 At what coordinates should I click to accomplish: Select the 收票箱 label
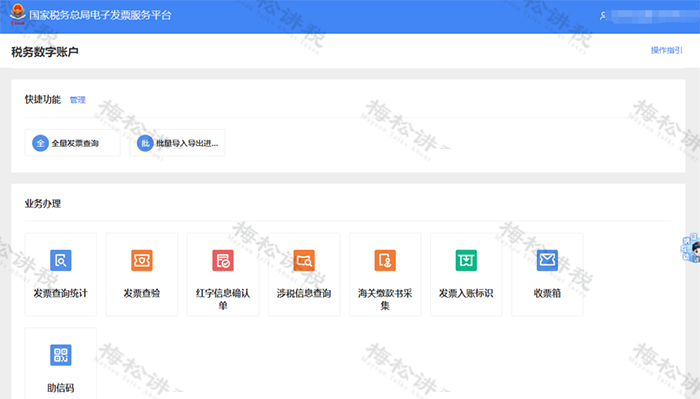coord(547,293)
